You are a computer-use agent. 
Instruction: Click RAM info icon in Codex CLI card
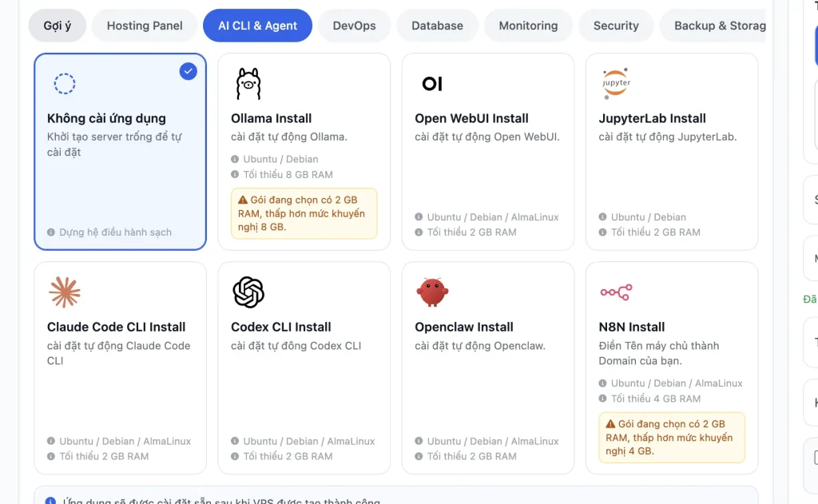tap(235, 457)
